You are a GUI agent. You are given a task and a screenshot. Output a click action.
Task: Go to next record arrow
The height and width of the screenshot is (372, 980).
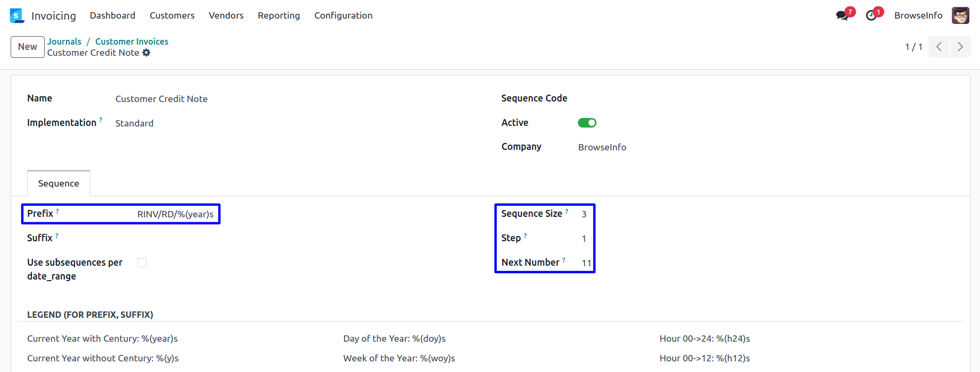point(960,47)
